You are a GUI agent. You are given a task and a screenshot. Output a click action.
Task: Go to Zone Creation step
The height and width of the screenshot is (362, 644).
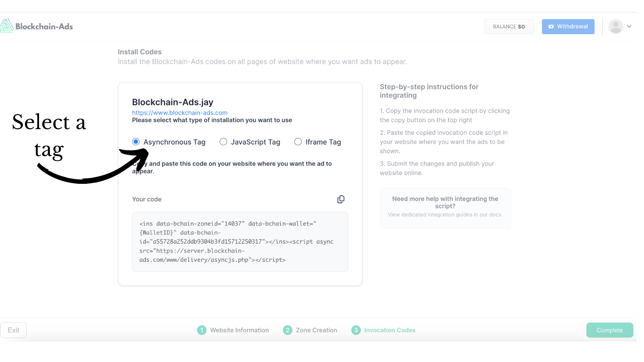click(x=310, y=330)
